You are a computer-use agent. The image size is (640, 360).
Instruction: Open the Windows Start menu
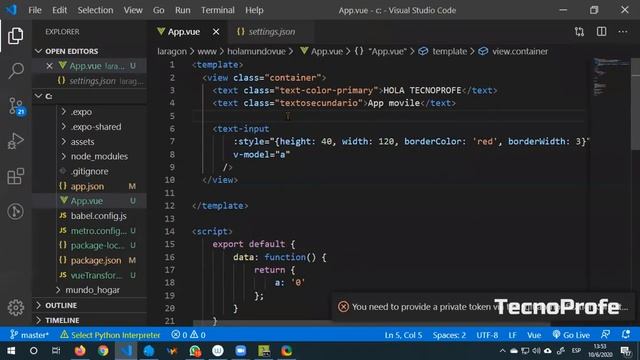[11, 351]
